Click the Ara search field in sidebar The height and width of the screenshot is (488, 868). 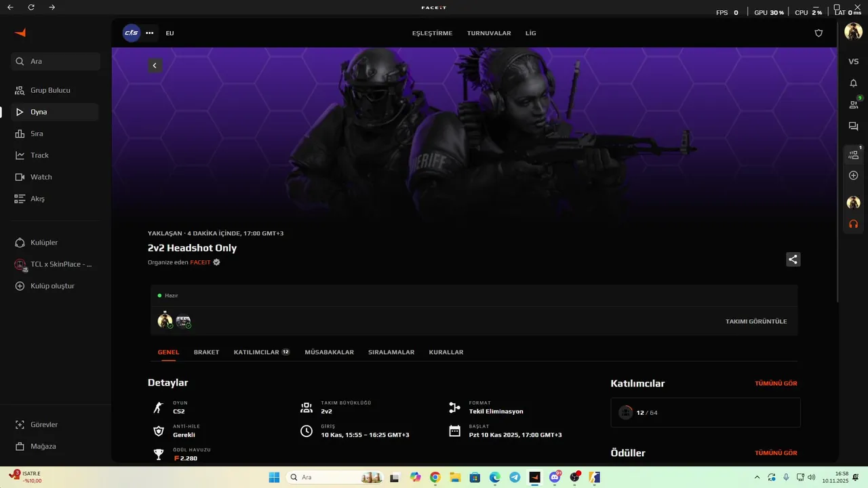click(x=56, y=61)
